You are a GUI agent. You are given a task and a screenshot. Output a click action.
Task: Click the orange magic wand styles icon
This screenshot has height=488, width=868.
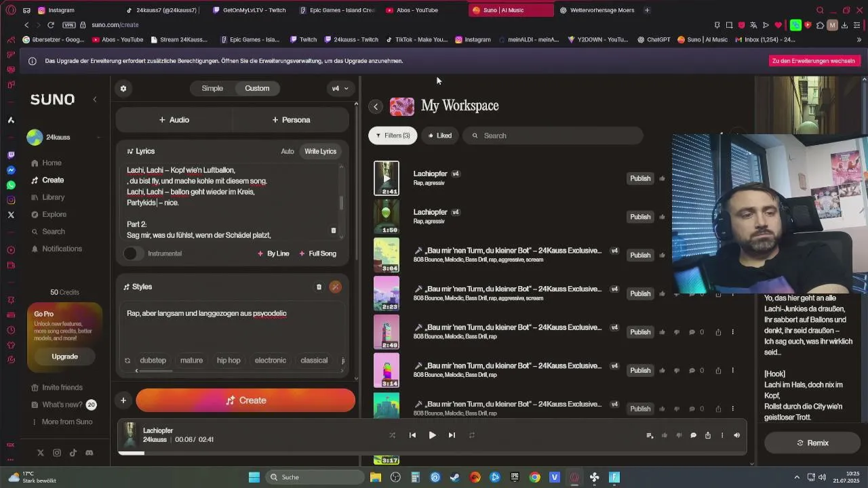click(335, 287)
